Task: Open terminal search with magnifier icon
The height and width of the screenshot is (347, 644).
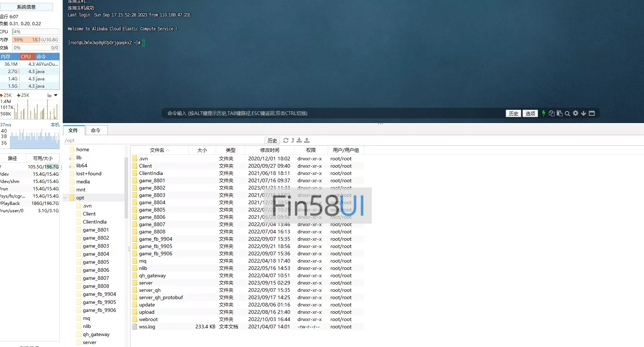Action: point(567,114)
